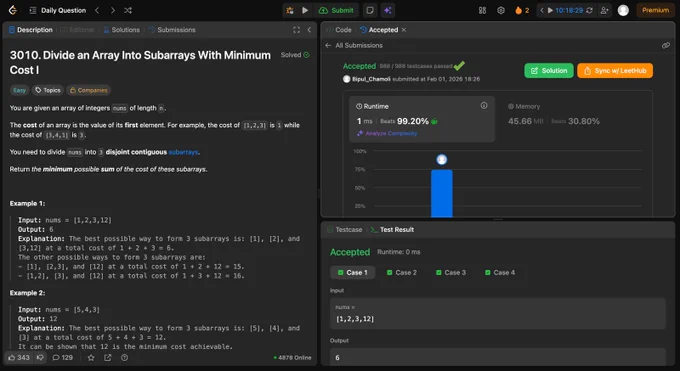Open the help question-mark icon
Screen dimensions: 680x371
(124, 358)
